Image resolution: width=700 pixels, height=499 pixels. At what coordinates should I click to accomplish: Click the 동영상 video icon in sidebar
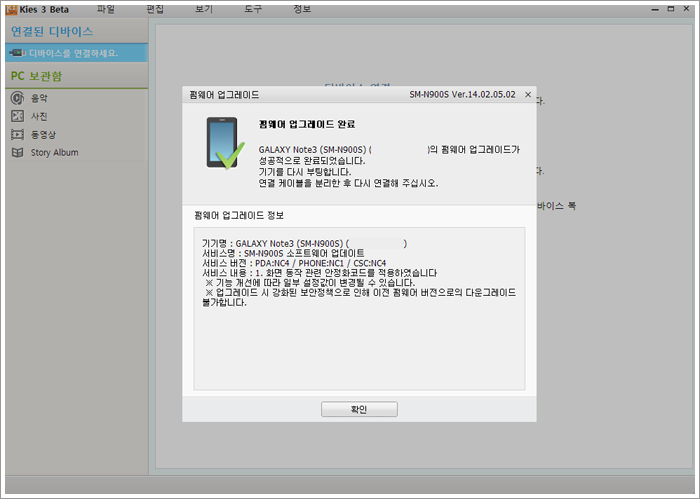click(x=17, y=134)
